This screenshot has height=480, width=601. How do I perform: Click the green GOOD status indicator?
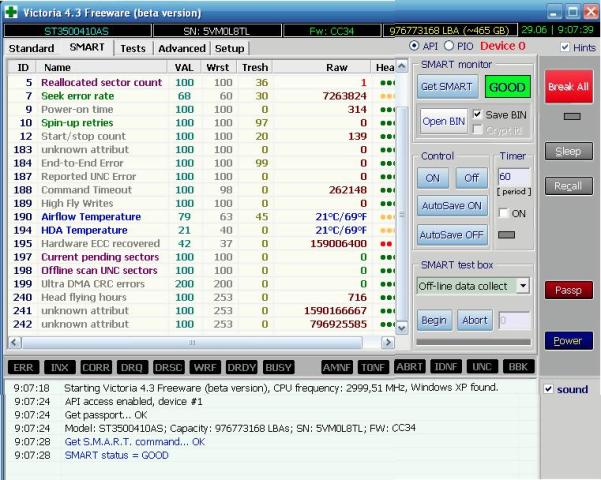(506, 87)
